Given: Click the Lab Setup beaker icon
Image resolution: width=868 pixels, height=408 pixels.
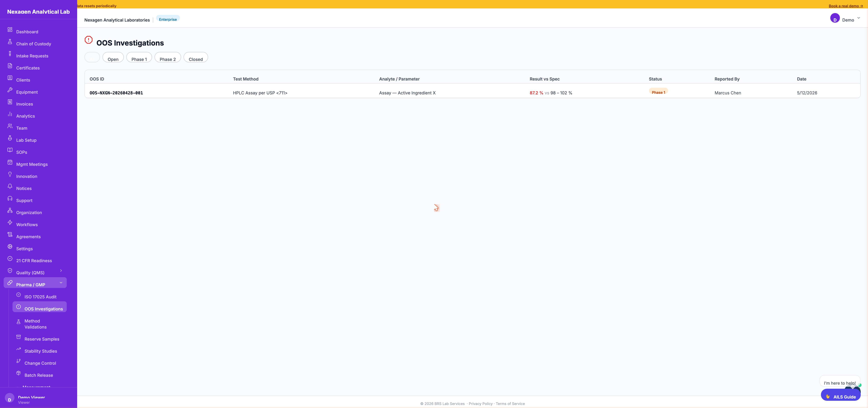Looking at the screenshot, I should [10, 138].
